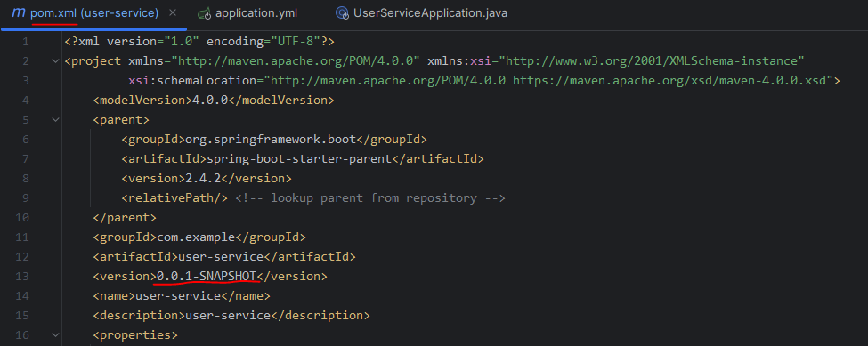Click the 0.0.1-SNAPSHOT version text
This screenshot has width=868, height=346.
click(207, 276)
